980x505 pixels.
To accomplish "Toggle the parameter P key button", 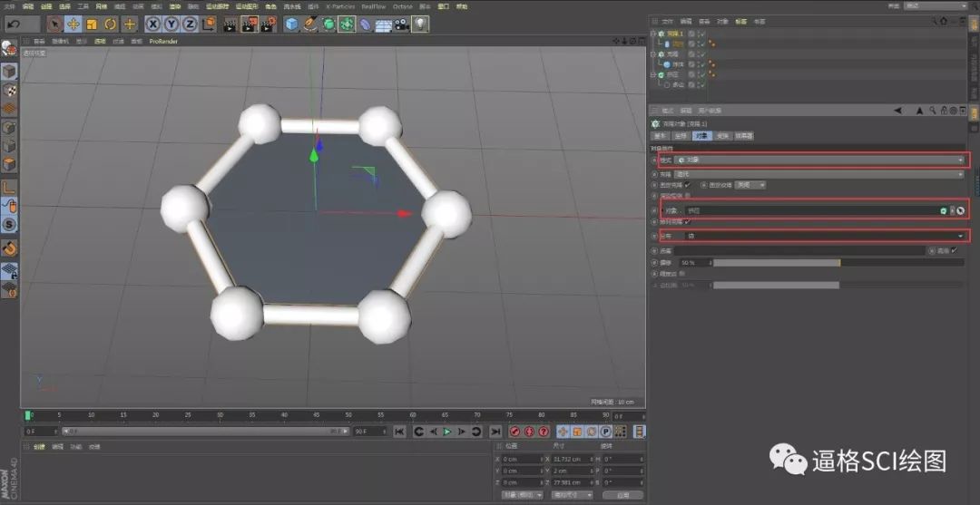I will point(605,432).
